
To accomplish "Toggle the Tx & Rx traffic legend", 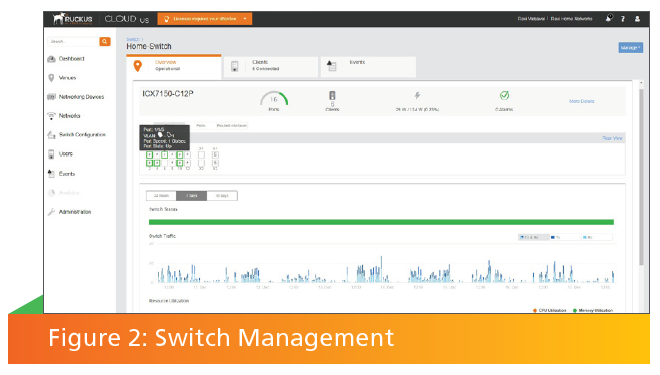I will click(x=533, y=237).
